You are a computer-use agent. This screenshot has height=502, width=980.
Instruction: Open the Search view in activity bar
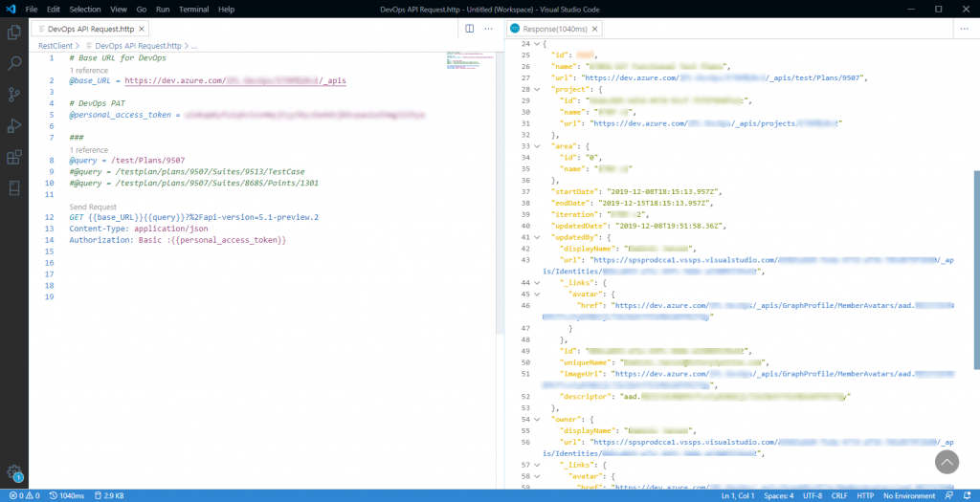(x=13, y=63)
